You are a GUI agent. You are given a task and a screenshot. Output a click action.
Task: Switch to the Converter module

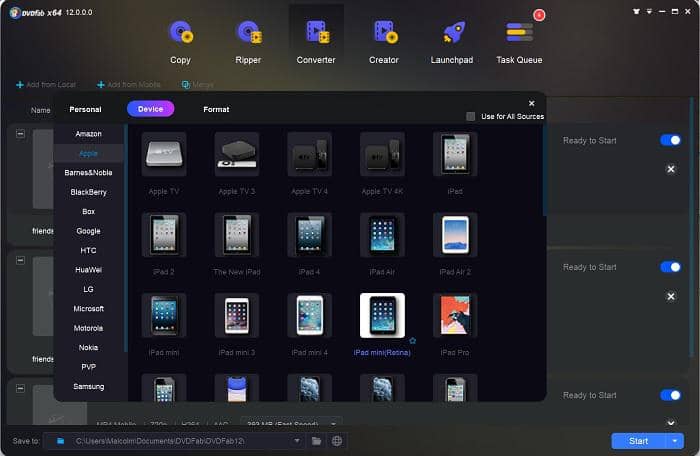pyautogui.click(x=316, y=42)
